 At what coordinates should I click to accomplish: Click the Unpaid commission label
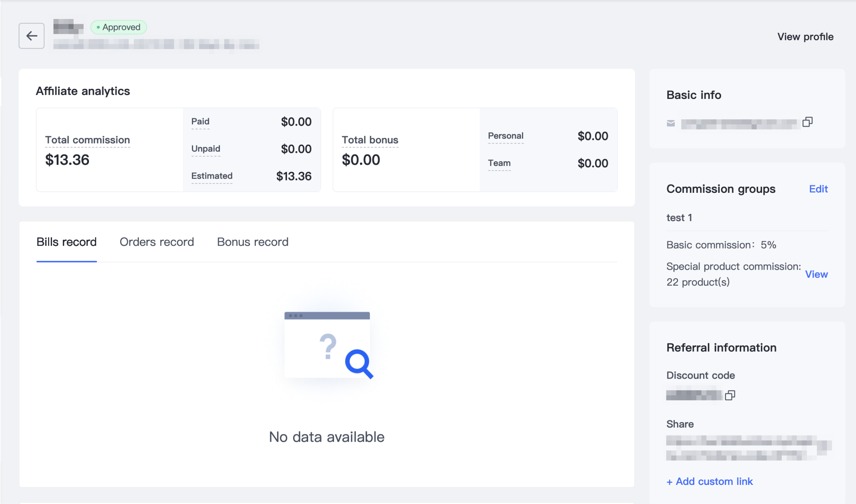[206, 149]
